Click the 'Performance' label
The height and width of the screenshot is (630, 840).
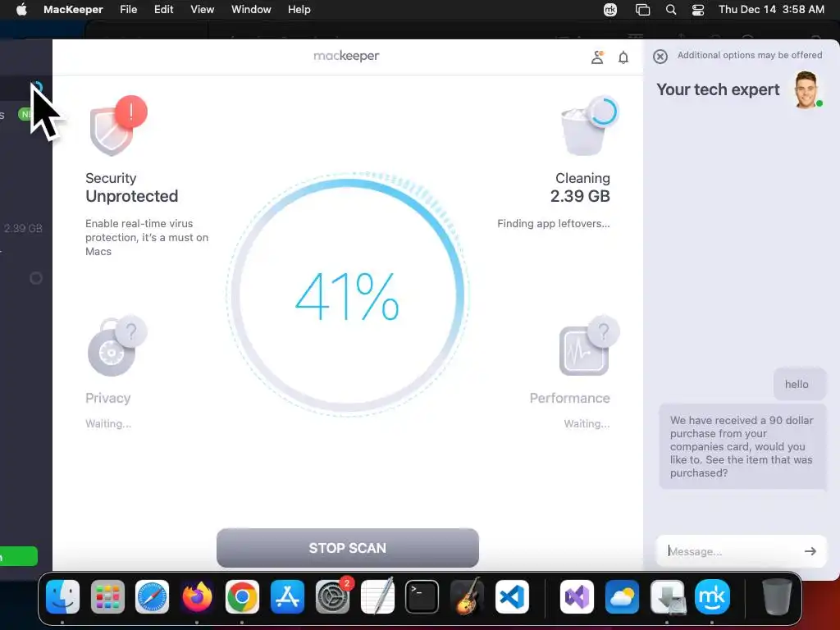(569, 398)
